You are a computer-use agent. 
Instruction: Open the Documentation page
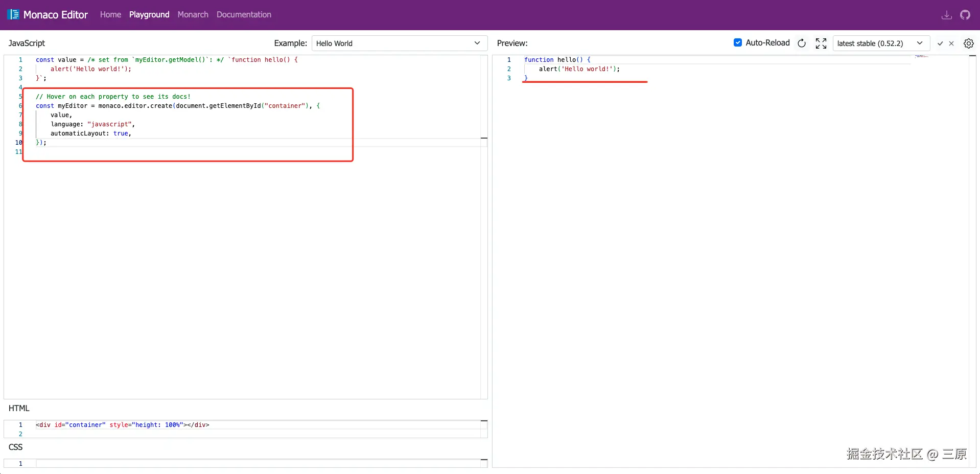[x=244, y=15]
